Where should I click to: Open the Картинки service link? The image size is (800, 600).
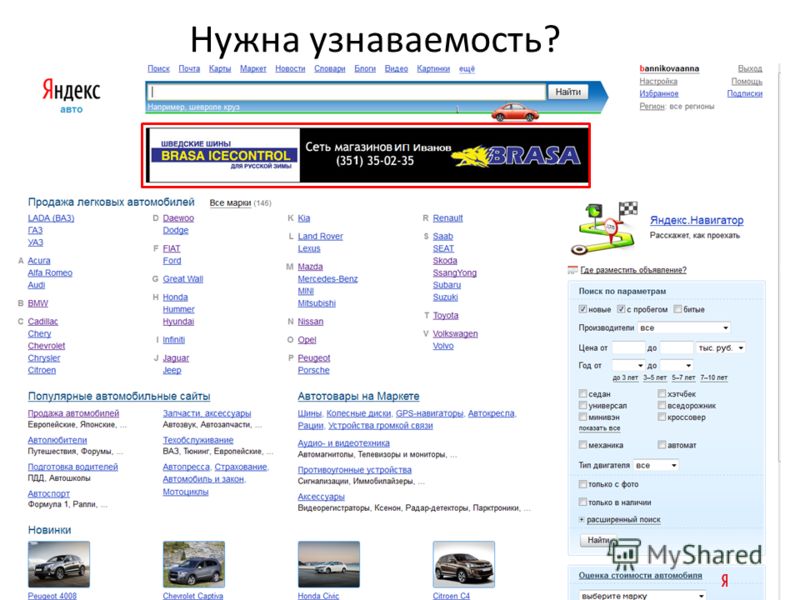[433, 68]
